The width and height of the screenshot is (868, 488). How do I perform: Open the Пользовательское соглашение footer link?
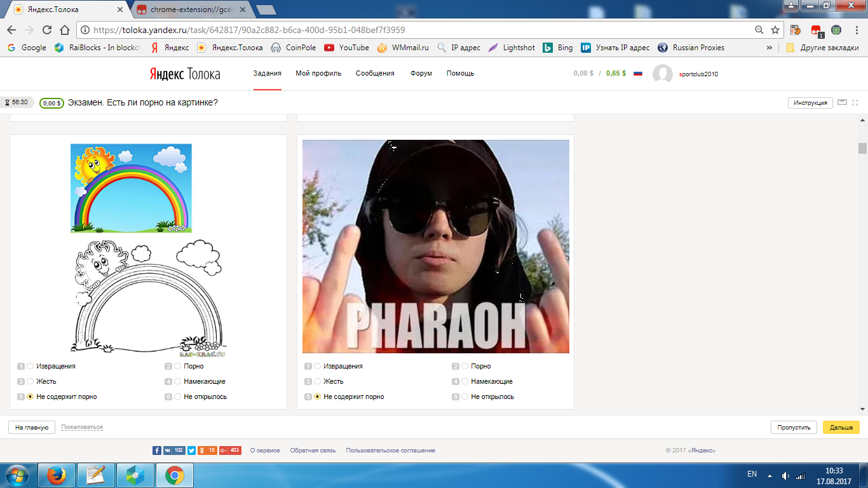point(390,451)
